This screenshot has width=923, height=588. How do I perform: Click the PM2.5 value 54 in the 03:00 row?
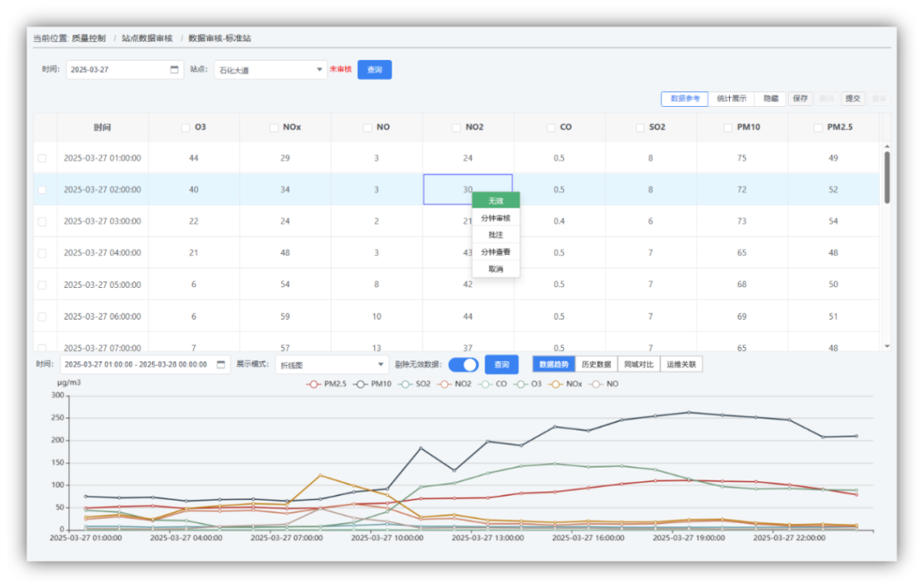tap(833, 221)
